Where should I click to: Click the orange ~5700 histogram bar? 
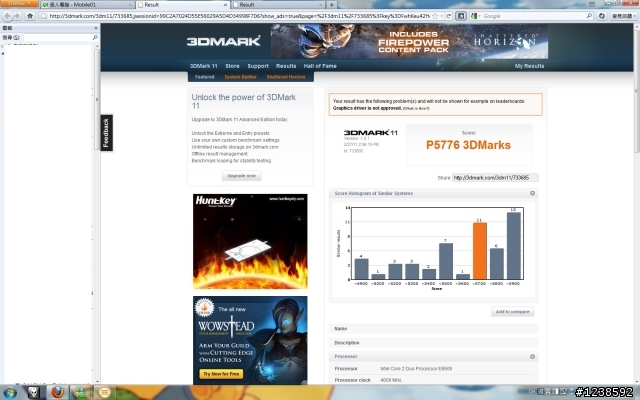[x=480, y=251]
